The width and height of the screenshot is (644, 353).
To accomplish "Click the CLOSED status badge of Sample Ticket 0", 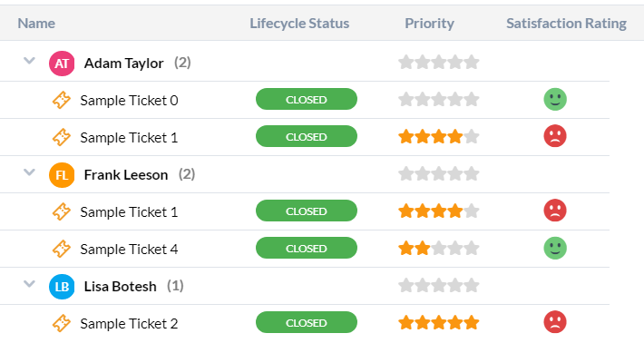I will tap(307, 99).
